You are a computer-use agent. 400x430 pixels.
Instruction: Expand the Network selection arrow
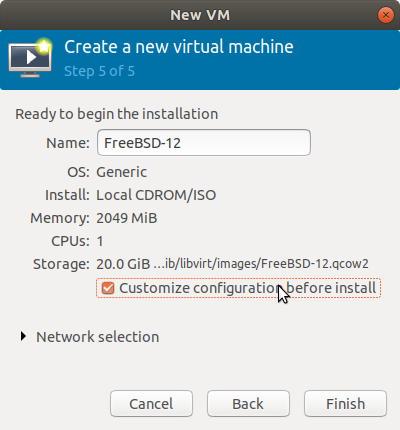(23, 336)
